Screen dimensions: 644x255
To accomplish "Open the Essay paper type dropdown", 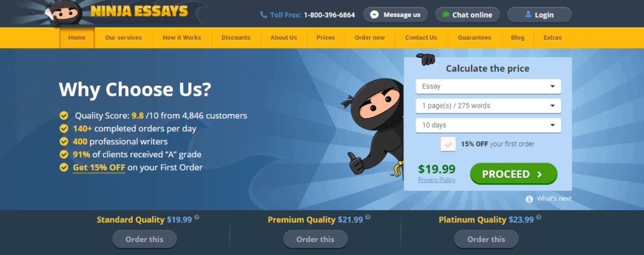I will tap(488, 86).
